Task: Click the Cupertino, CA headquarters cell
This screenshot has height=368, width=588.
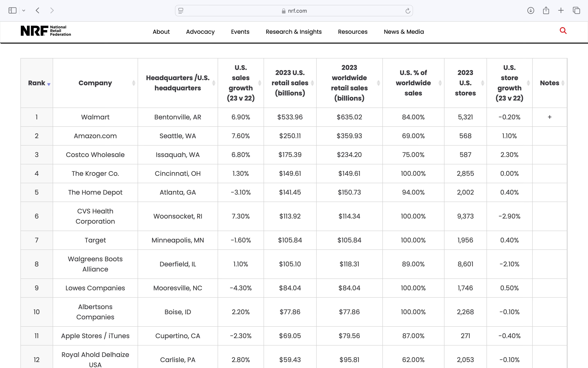Action: coord(178,336)
